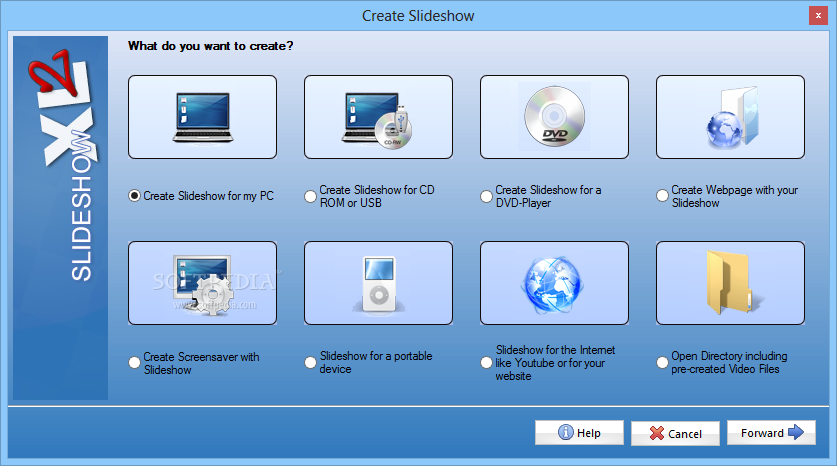Cancel the Create Slideshow dialog

675,433
